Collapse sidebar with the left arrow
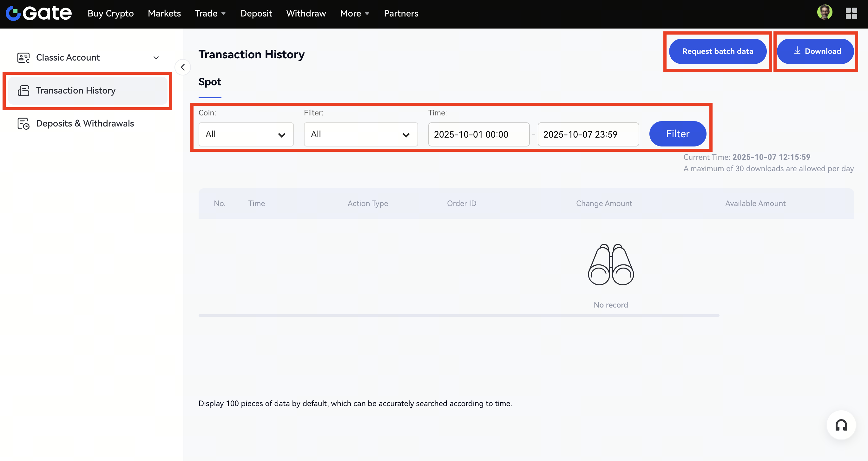Screen dimensions: 868x461 coord(183,67)
